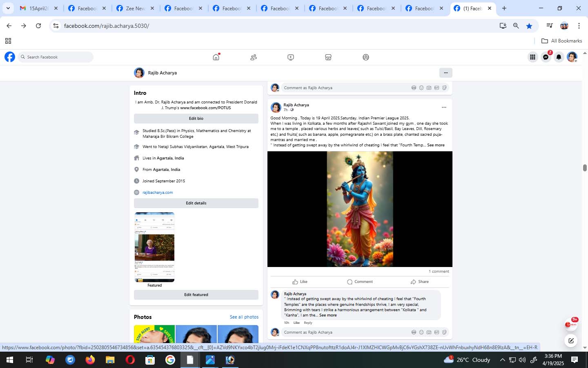588x368 pixels.
Task: Switch to the 15April Gmail tab
Action: (39, 8)
